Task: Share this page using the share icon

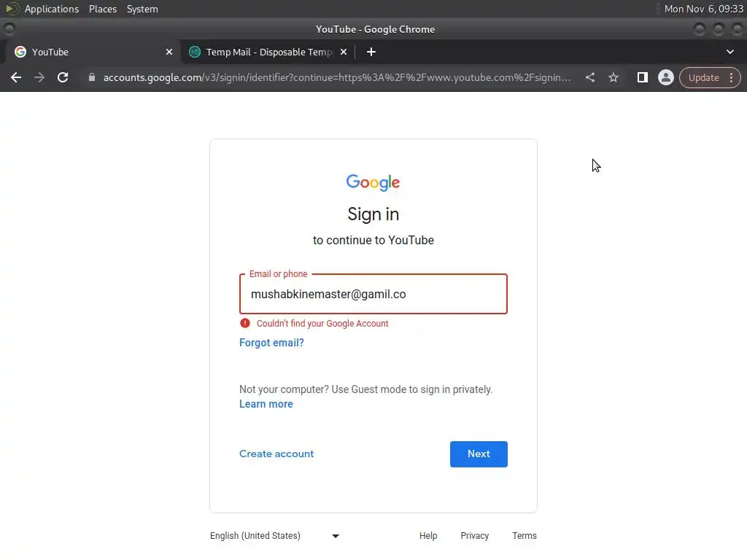Action: [x=590, y=77]
